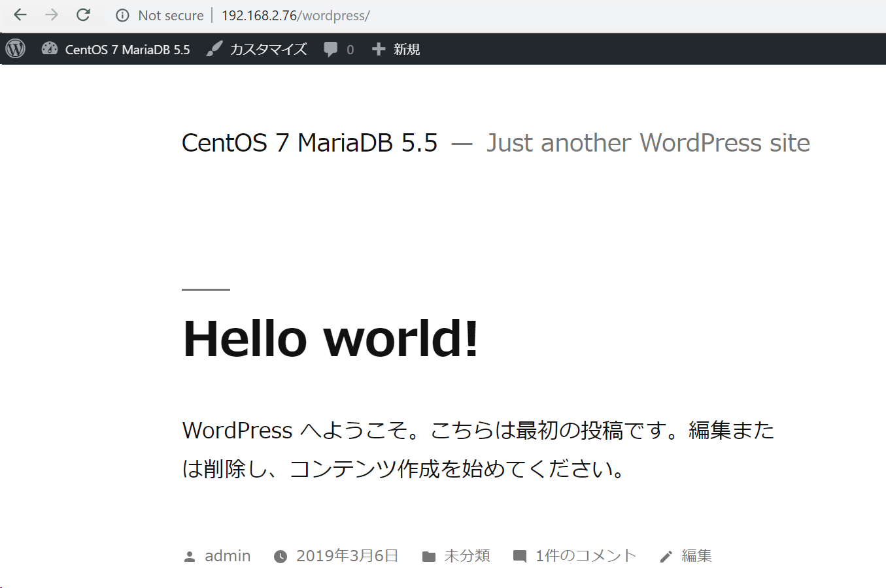Open CentOS 7 MariaDB 5.5 admin bar menu

[128, 49]
